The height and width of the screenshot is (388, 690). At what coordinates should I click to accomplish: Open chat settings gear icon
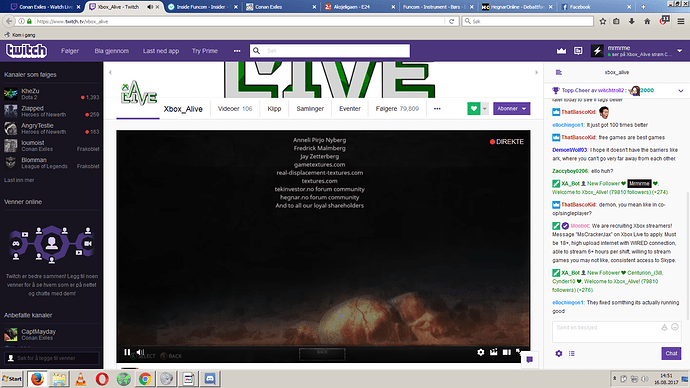coord(558,353)
